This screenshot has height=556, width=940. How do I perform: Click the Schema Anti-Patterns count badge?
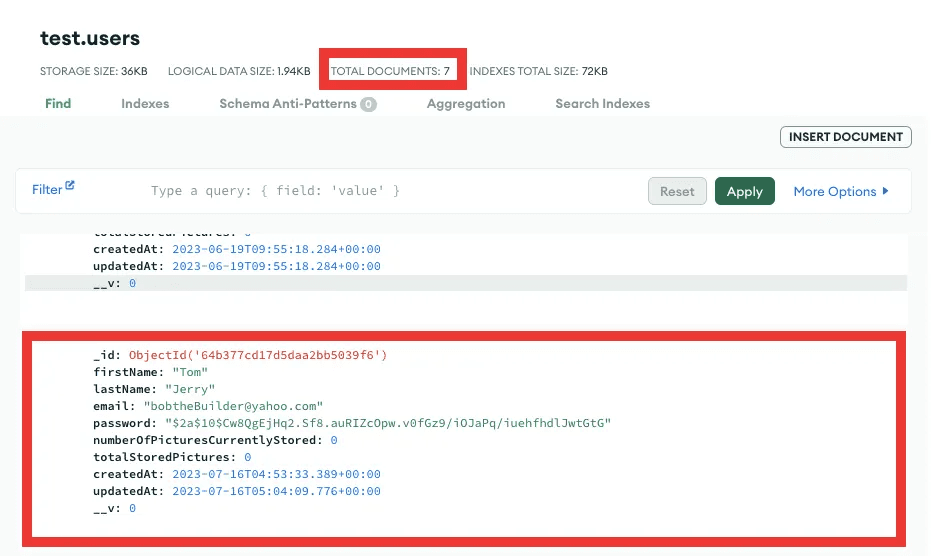tap(368, 104)
